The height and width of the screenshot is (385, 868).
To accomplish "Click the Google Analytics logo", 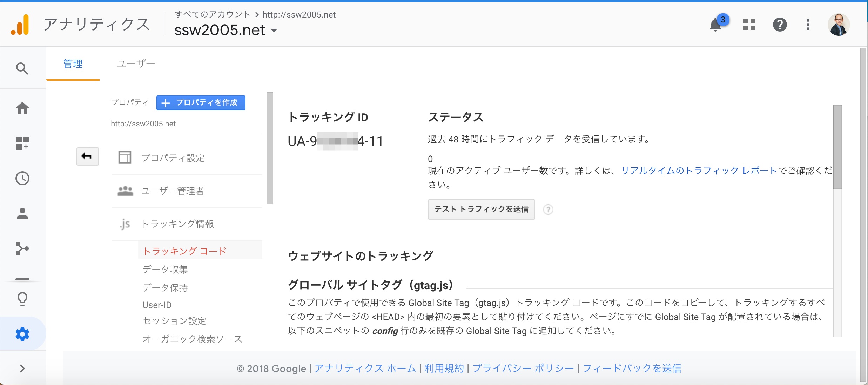I will coord(20,25).
